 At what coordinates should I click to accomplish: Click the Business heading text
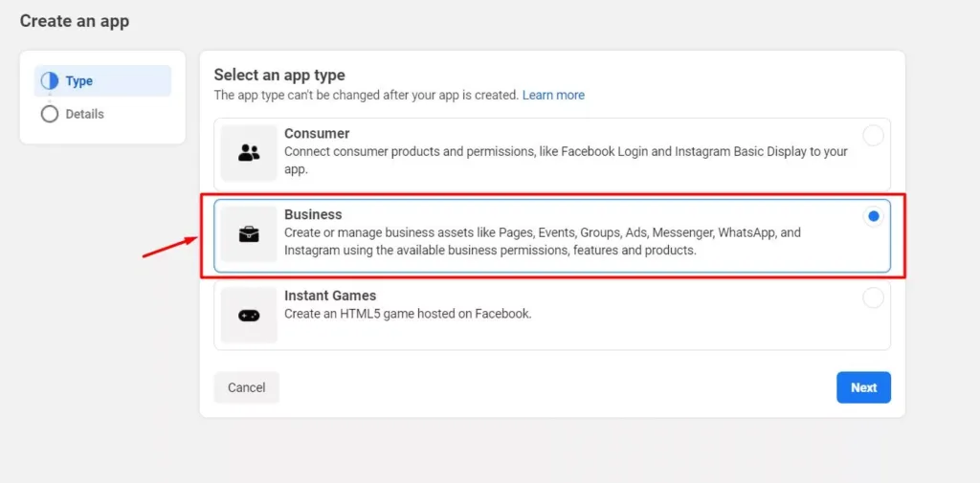point(313,214)
